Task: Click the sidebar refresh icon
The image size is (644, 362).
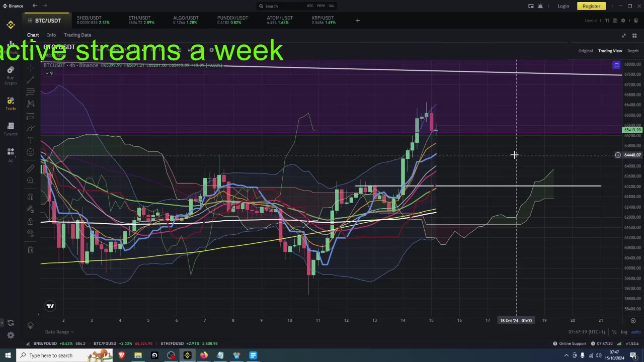Action: coord(11,323)
